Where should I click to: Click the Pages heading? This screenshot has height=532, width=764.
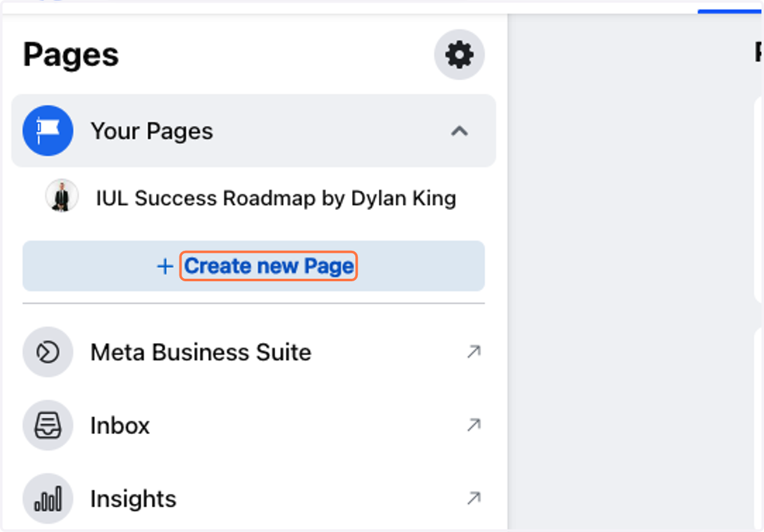pos(71,55)
